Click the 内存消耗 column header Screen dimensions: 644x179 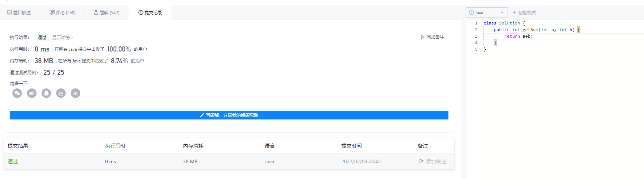point(193,146)
